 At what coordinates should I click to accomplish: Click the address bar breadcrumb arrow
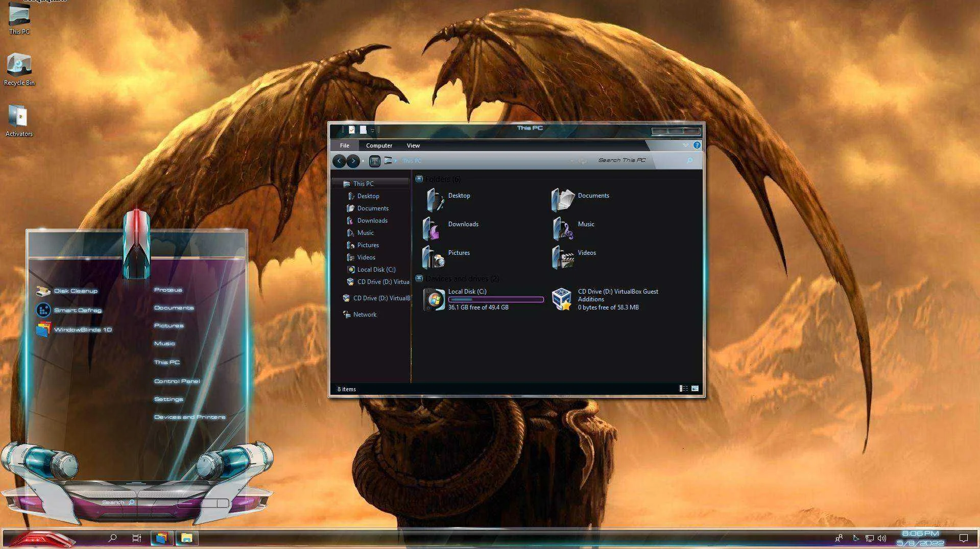click(396, 161)
